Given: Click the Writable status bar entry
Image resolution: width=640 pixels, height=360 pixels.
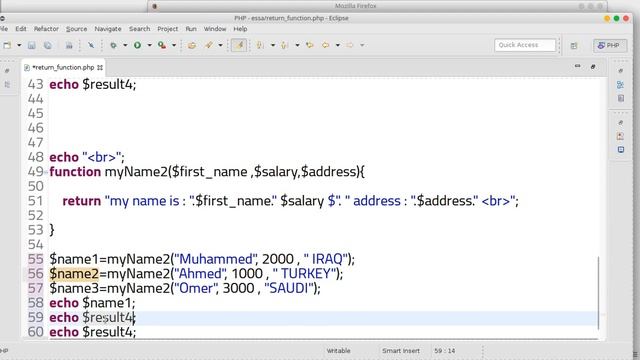Looking at the screenshot, I should click(338, 351).
